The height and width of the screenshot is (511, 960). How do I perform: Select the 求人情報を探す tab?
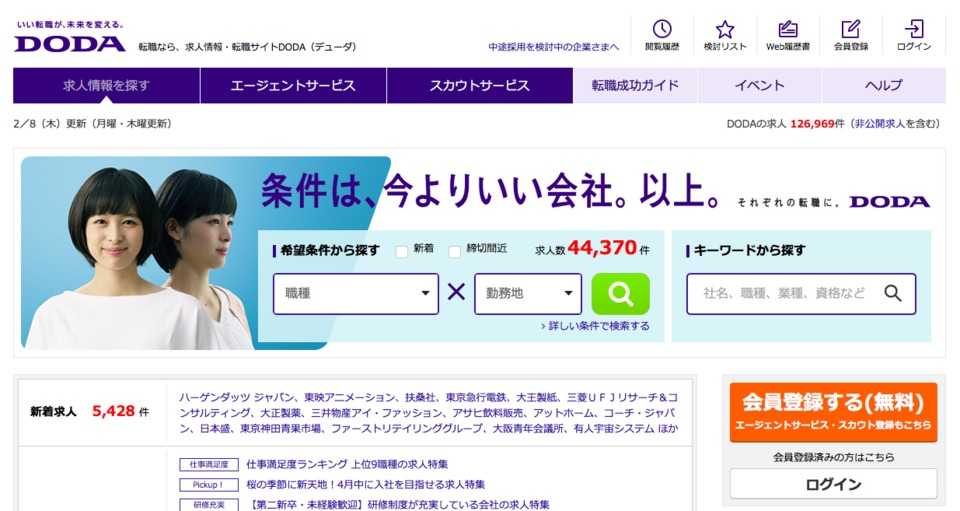[107, 86]
